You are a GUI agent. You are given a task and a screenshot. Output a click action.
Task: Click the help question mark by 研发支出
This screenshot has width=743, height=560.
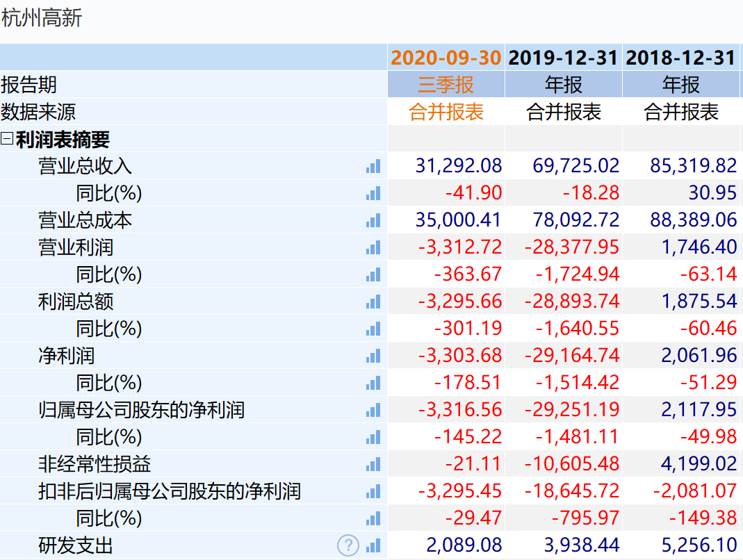pos(348,545)
